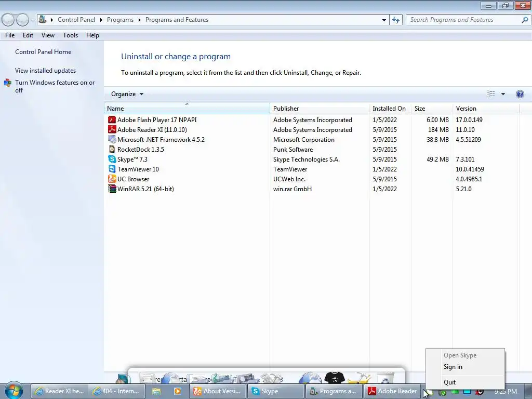Click the blue monitor tray icon
The width and height of the screenshot is (532, 399).
point(467,392)
